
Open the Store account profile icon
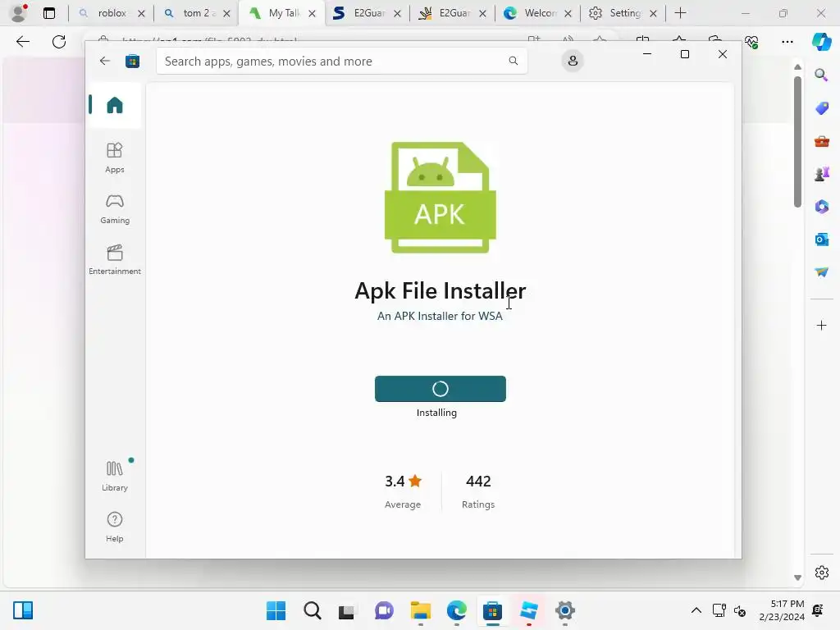coord(573,61)
